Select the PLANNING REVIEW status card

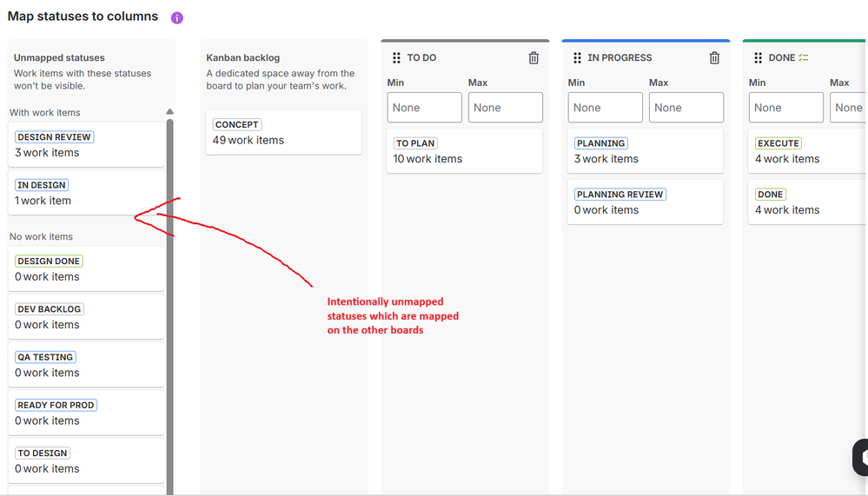646,202
